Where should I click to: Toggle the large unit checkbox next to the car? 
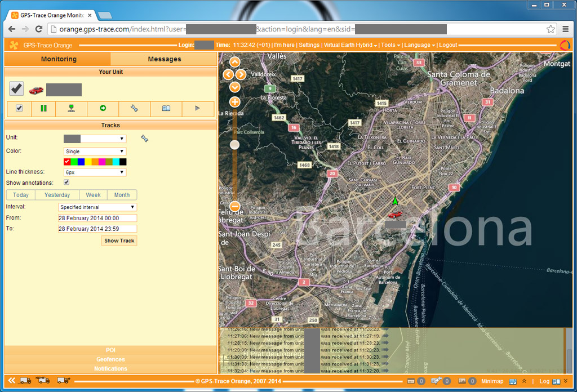[x=16, y=88]
